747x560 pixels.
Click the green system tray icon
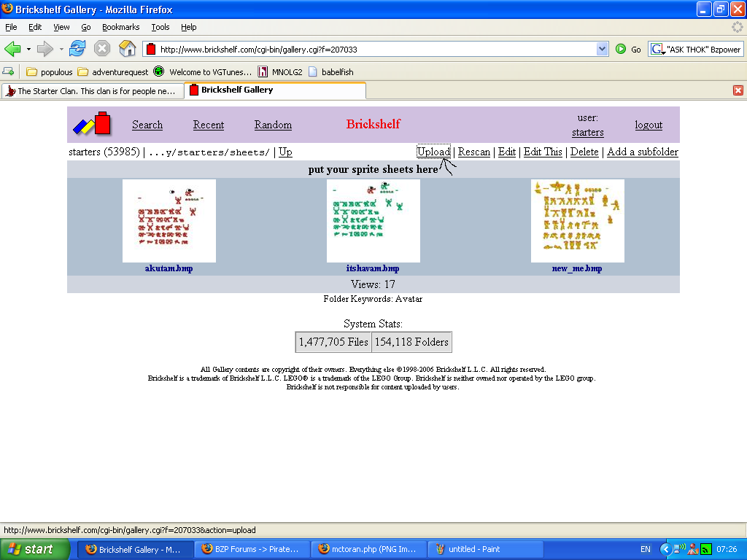coord(706,550)
